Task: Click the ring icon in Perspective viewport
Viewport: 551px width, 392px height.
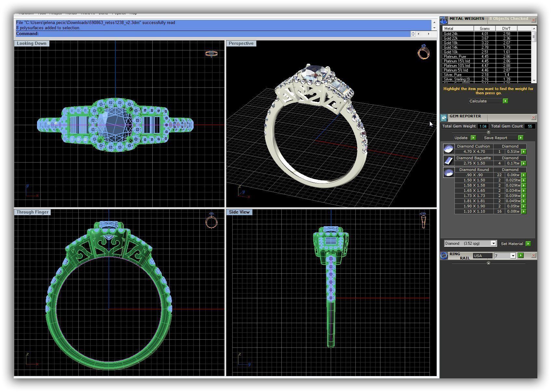Action: click(x=423, y=52)
